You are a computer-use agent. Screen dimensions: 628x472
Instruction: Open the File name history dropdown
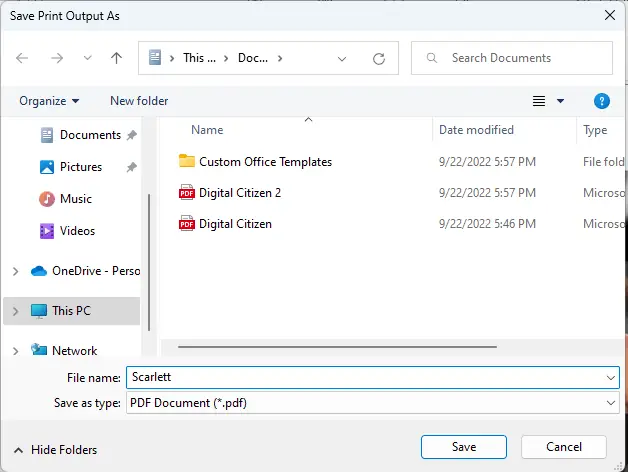[611, 377]
